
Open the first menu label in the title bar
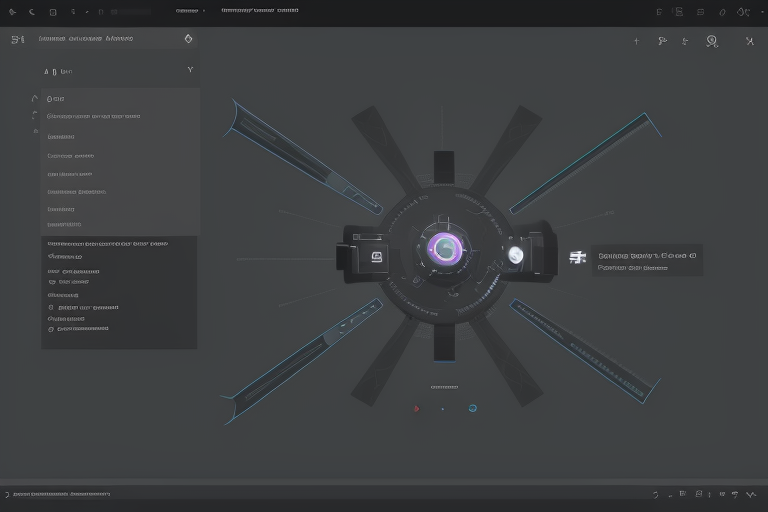(x=186, y=11)
